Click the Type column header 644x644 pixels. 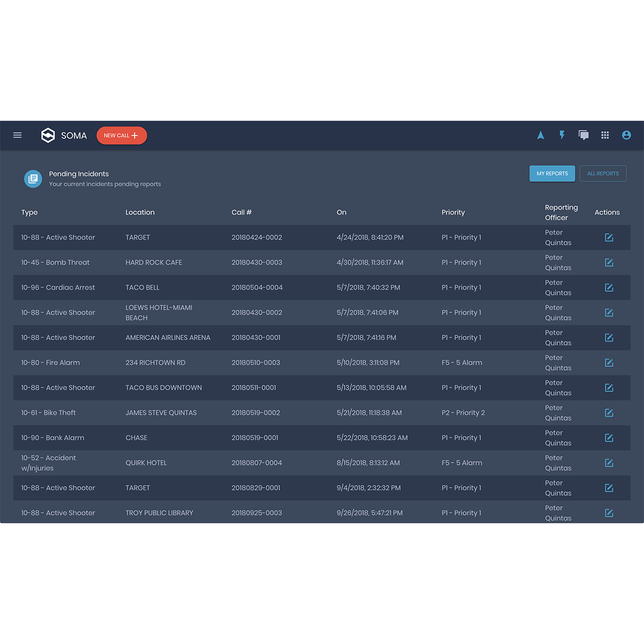click(30, 213)
